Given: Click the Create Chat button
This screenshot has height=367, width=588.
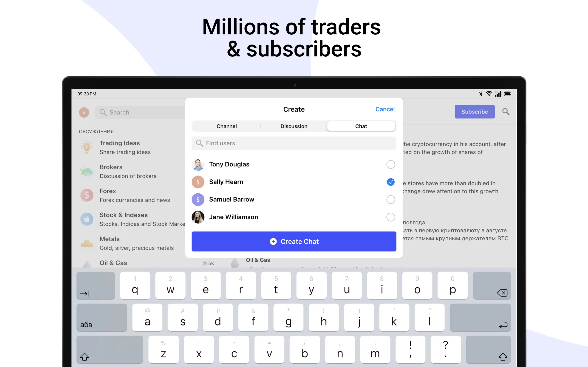Looking at the screenshot, I should pos(294,242).
